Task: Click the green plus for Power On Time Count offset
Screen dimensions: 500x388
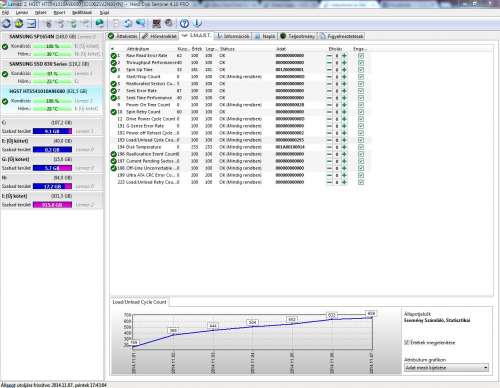Action: tap(344, 105)
